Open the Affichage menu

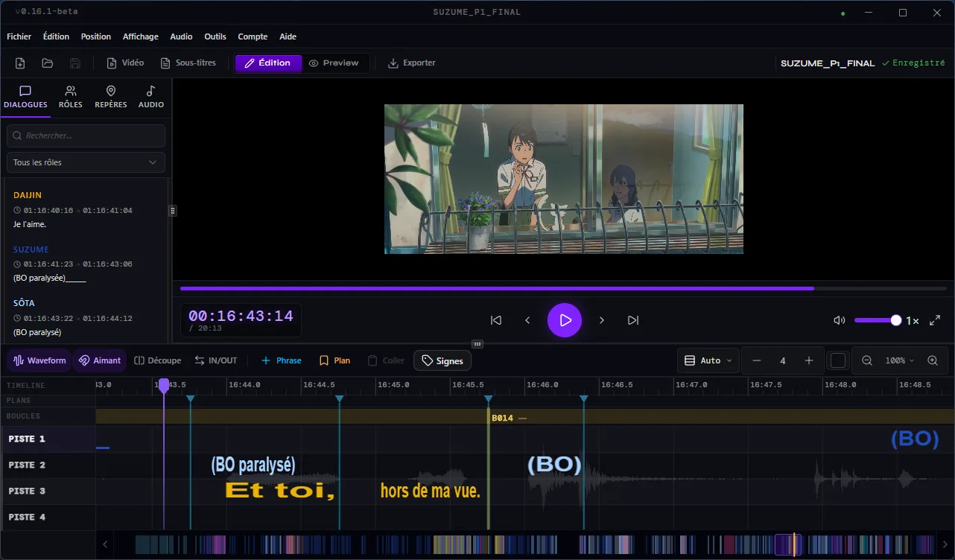point(141,36)
